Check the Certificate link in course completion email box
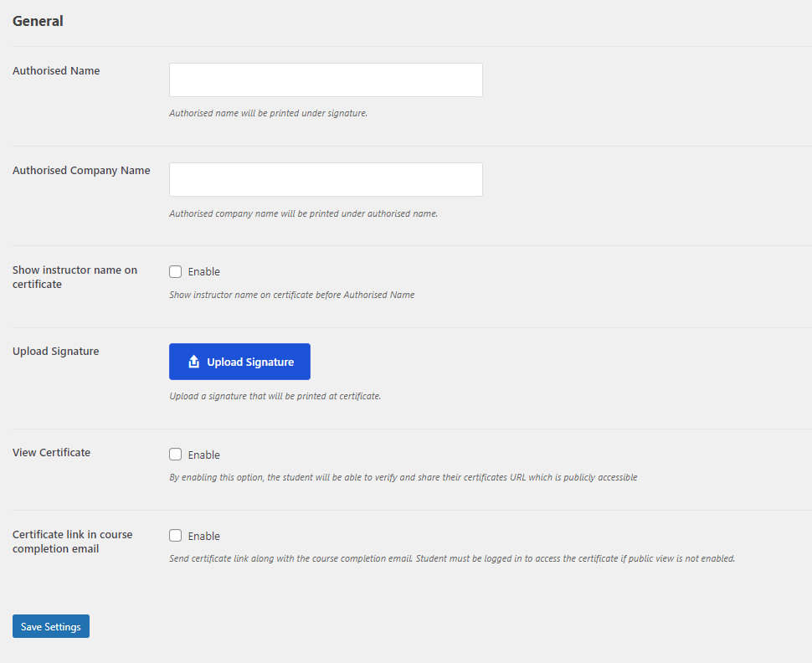Viewport: 812px width, 663px height. tap(176, 536)
